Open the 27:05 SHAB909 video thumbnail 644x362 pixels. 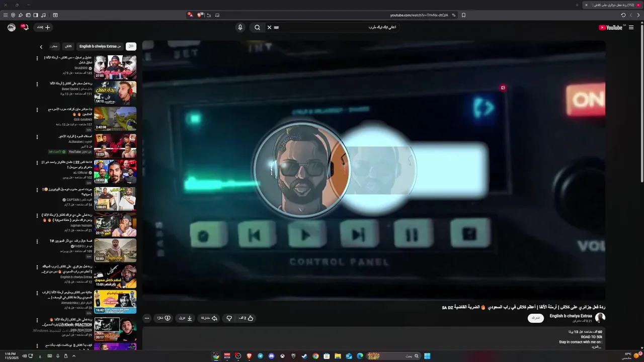click(115, 67)
